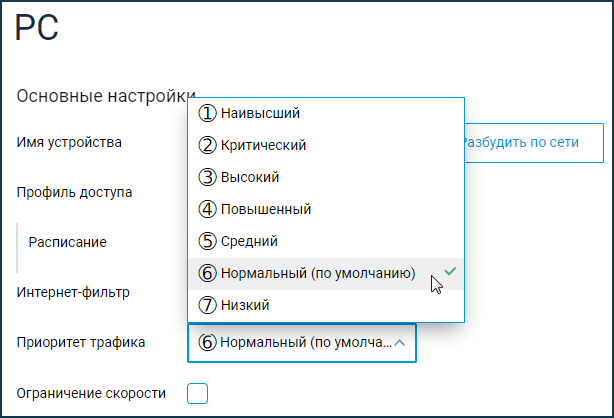Choose Критический from the priority list

click(326, 145)
